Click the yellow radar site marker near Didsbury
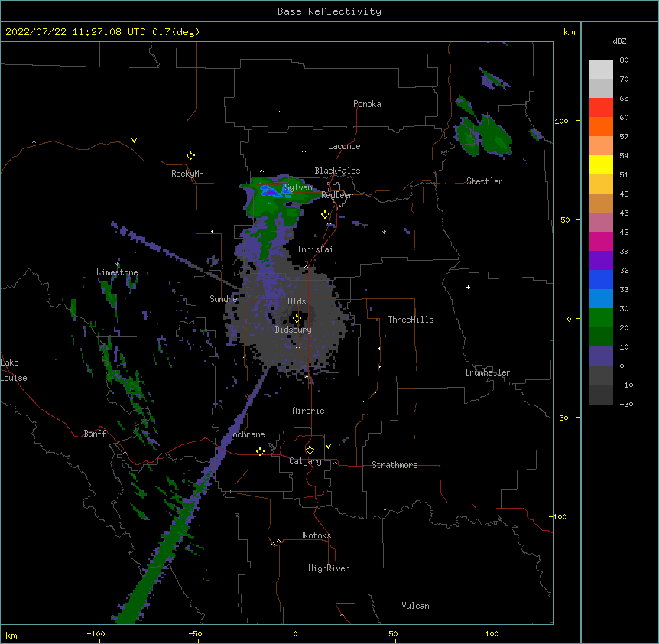Image resolution: width=659 pixels, height=644 pixels. (297, 319)
